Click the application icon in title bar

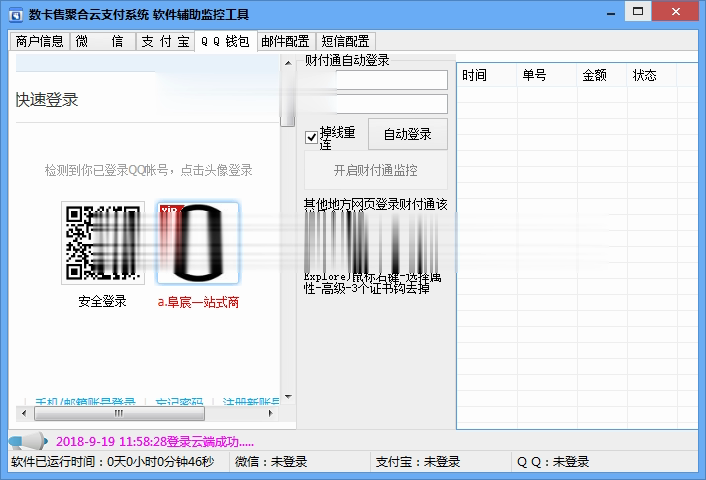(16, 15)
